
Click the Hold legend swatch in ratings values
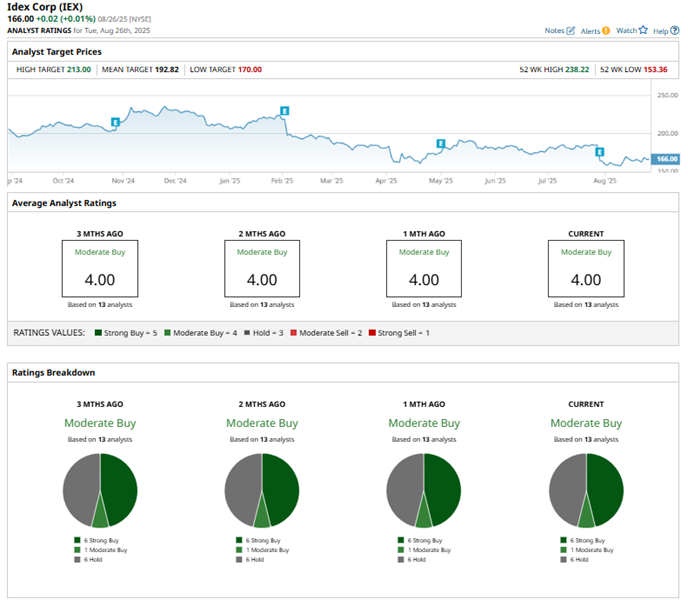click(247, 333)
